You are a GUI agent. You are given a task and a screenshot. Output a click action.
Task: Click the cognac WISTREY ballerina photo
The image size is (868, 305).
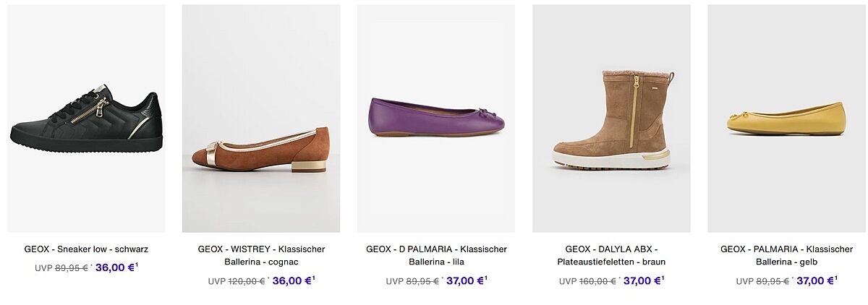click(261, 119)
